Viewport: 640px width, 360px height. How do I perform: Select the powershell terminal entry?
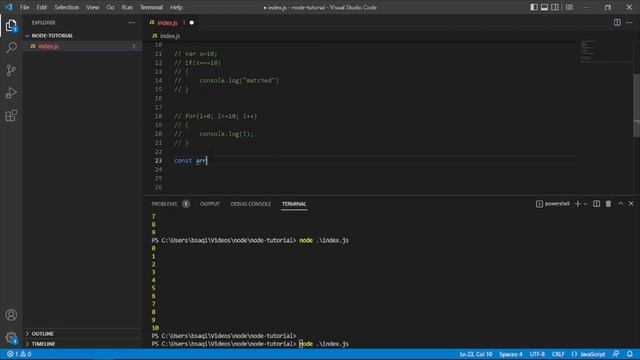coord(553,204)
